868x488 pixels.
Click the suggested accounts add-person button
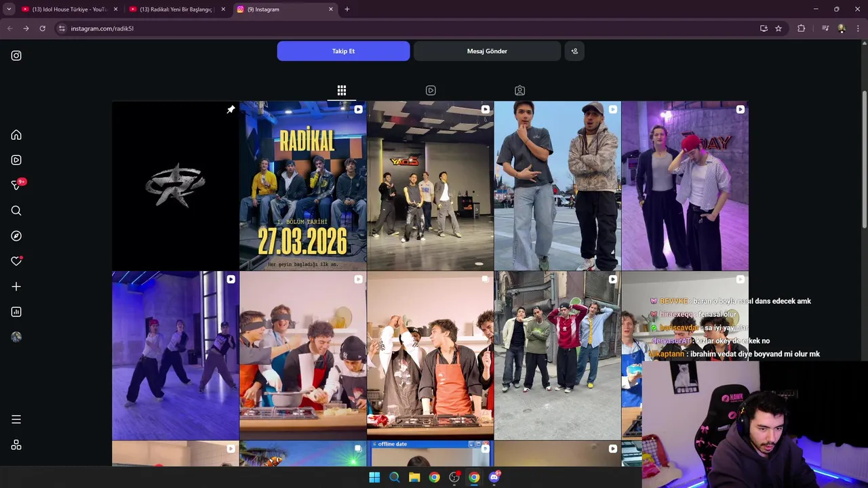coord(574,51)
